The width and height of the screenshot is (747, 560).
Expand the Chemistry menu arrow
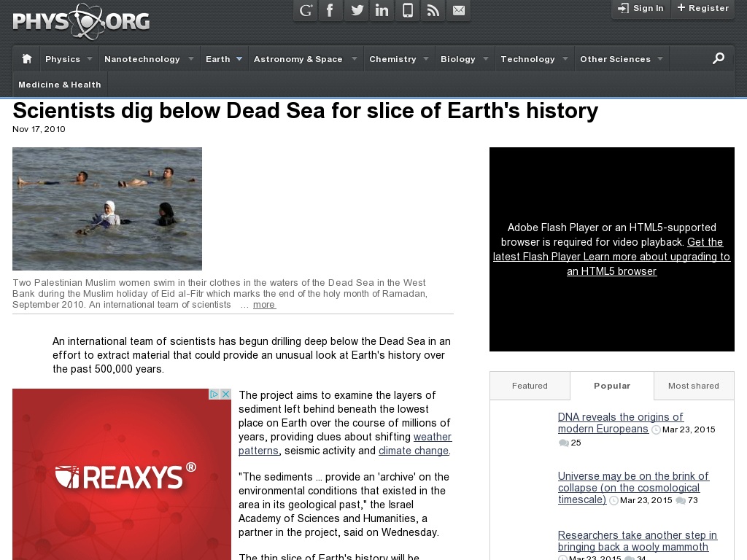click(x=426, y=58)
